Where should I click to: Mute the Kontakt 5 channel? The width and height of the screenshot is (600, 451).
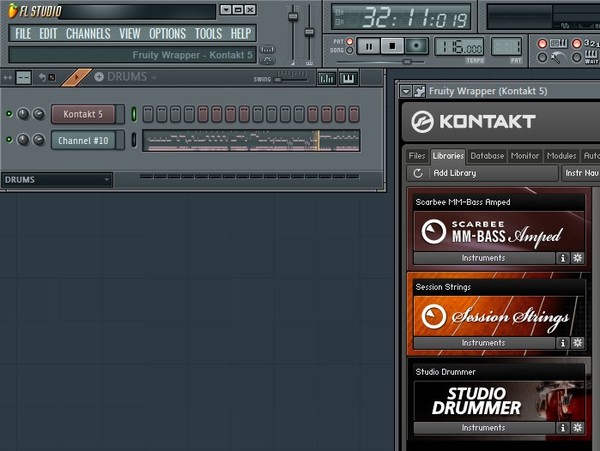(9, 114)
